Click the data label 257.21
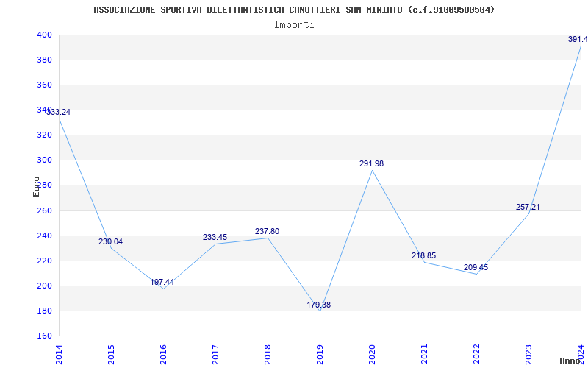 coord(528,207)
